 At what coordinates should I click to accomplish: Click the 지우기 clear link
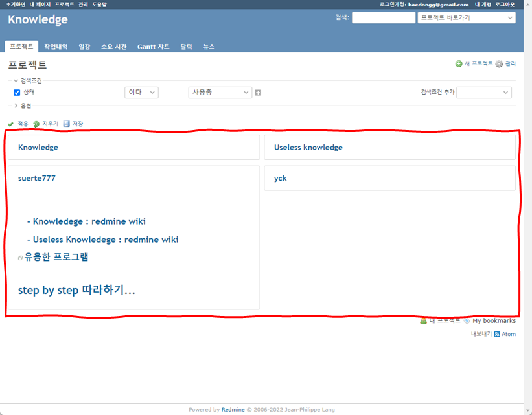(50, 124)
